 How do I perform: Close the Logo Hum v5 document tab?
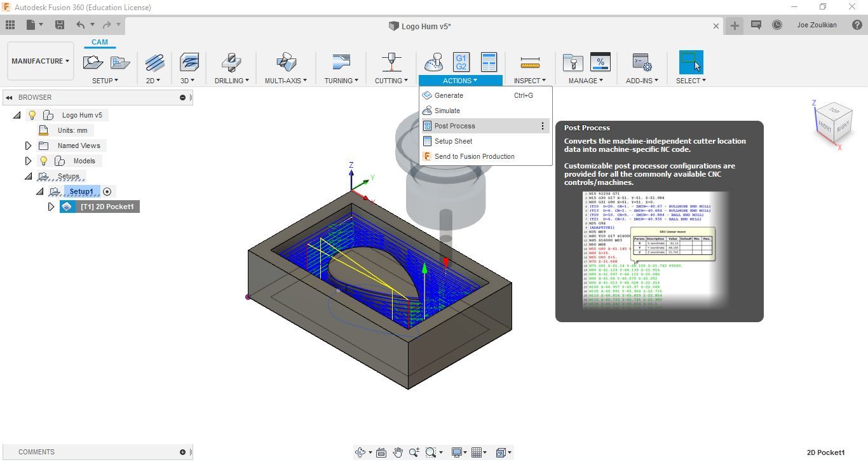716,26
